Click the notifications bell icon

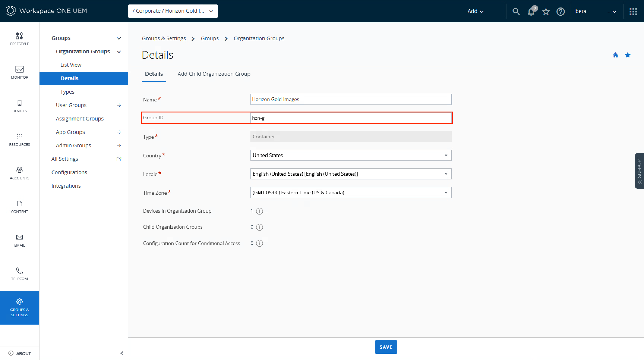click(531, 11)
